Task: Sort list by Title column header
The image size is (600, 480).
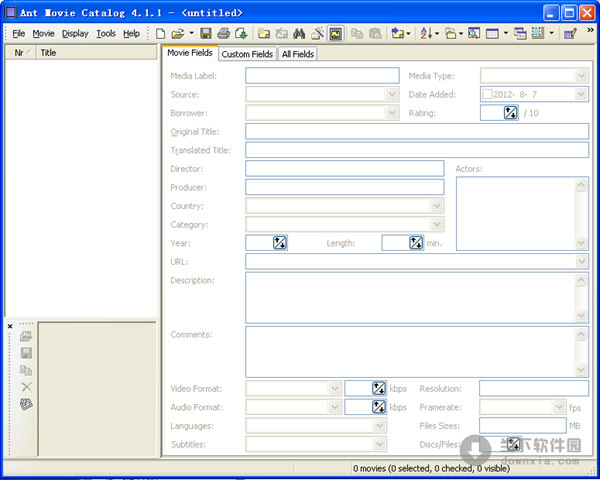Action: (96, 53)
